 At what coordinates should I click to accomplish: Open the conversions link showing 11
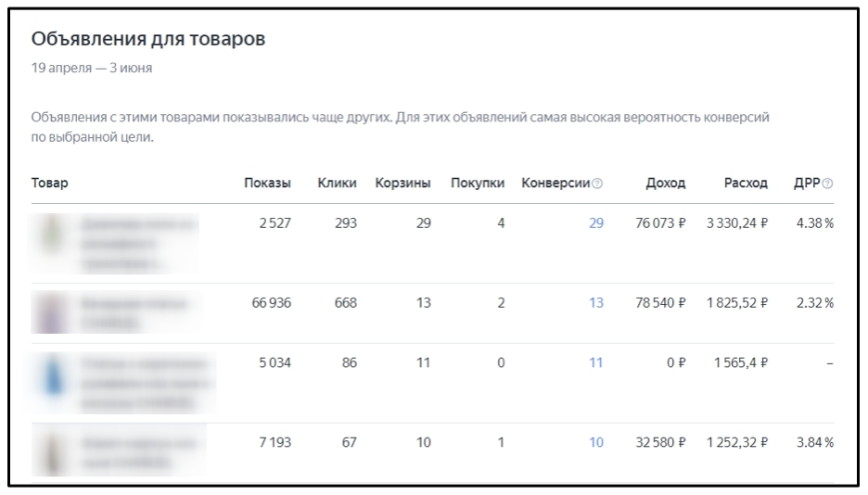[x=595, y=362]
